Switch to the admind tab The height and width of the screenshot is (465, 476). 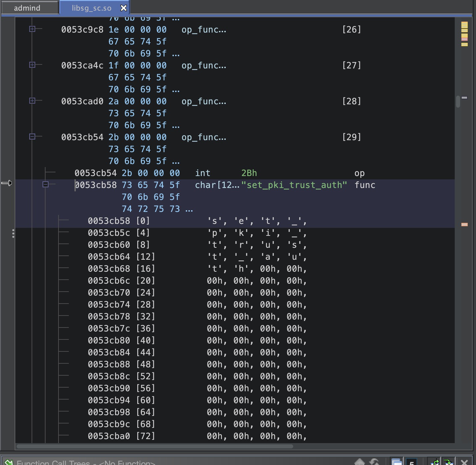[27, 8]
